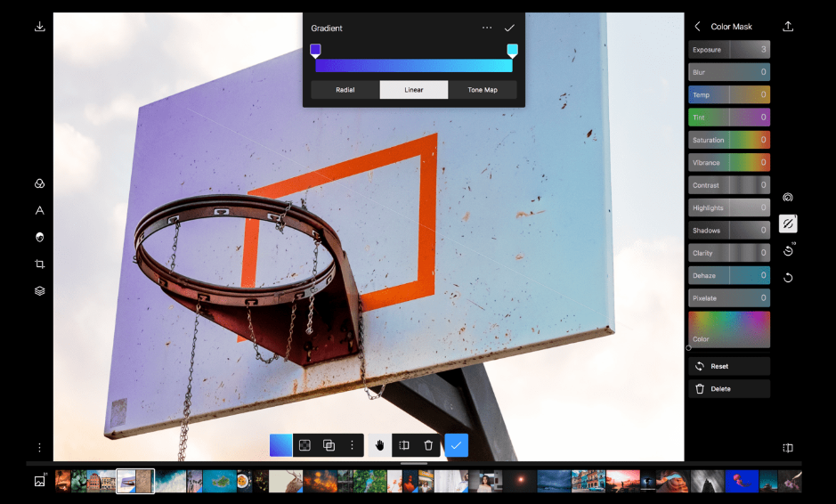Viewport: 836px width, 504px height.
Task: Adjust the Temp slider
Action: 729,94
